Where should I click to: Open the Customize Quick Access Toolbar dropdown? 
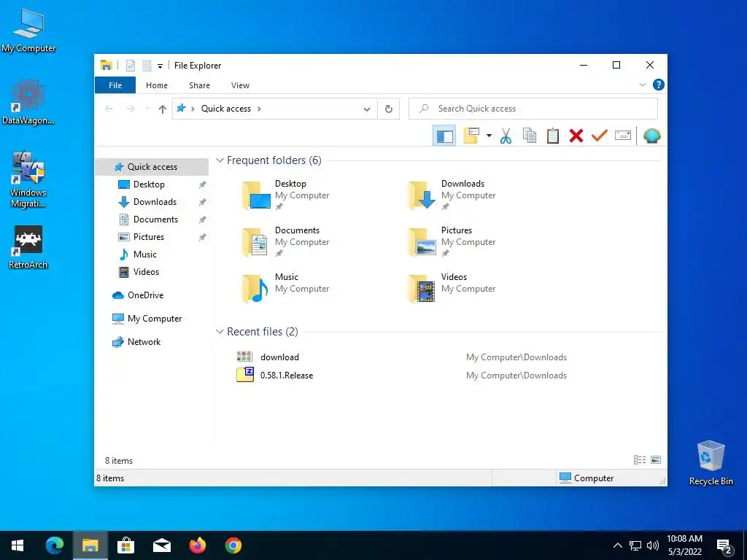[160, 66]
